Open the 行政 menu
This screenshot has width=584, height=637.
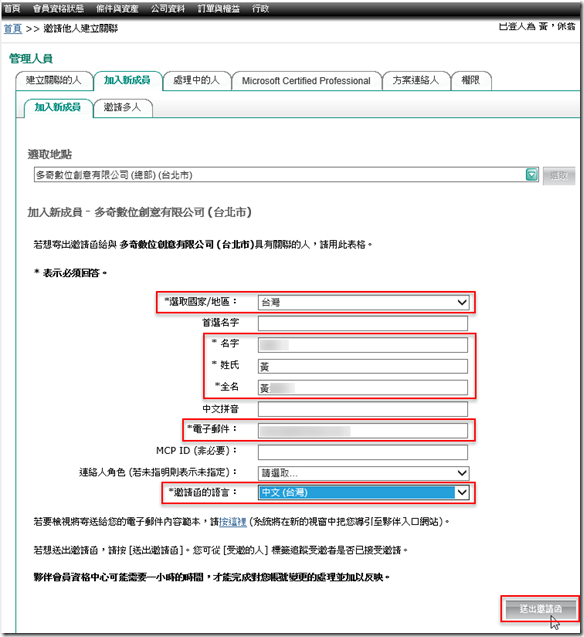tap(260, 9)
